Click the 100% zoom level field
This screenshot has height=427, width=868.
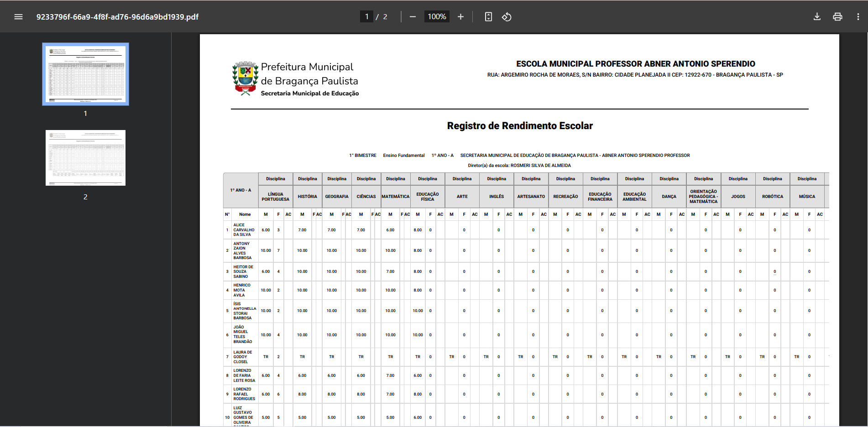pos(437,17)
